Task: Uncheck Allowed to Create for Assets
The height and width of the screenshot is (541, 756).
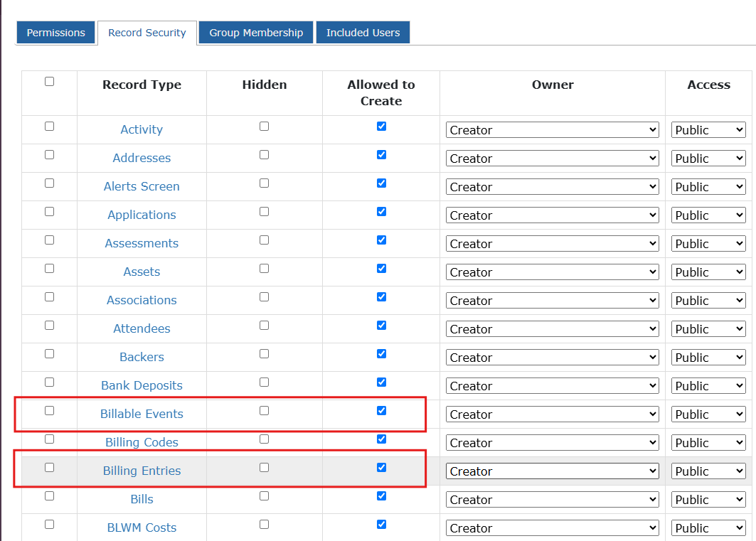Action: (381, 268)
